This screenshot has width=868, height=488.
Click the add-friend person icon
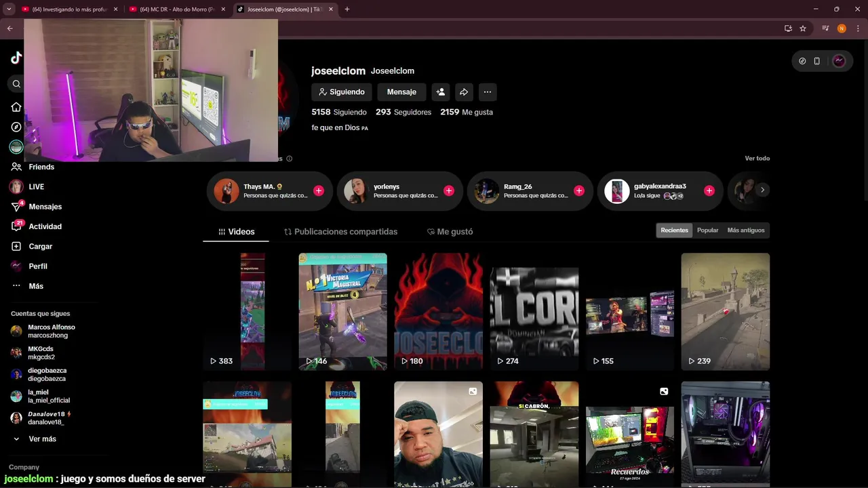[441, 92]
